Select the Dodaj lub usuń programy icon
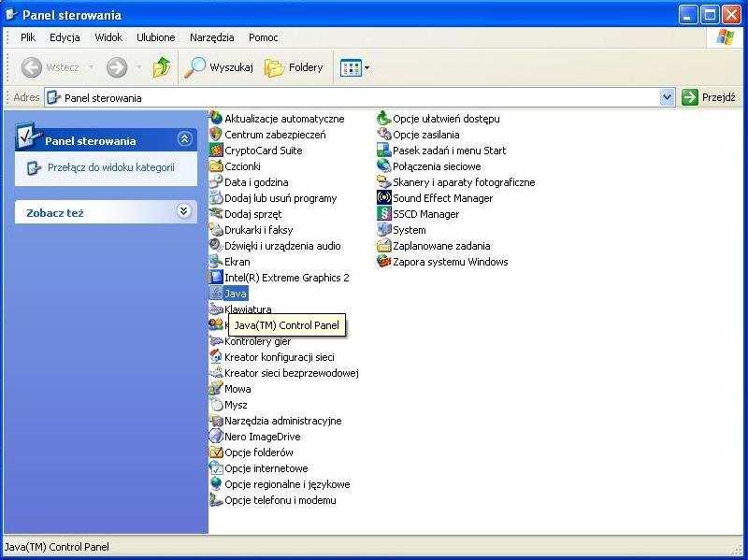This screenshot has height=560, width=748. point(216,198)
